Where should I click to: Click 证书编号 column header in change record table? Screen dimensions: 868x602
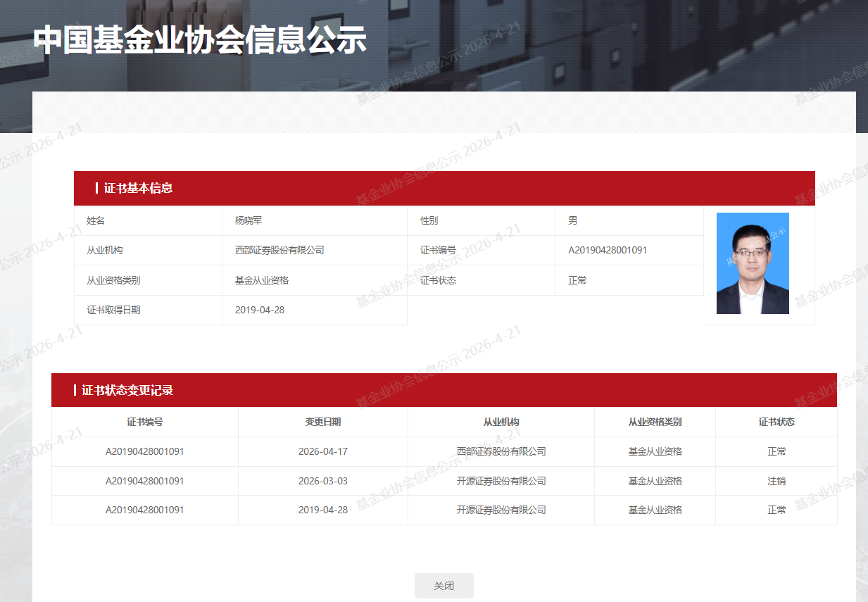point(145,422)
